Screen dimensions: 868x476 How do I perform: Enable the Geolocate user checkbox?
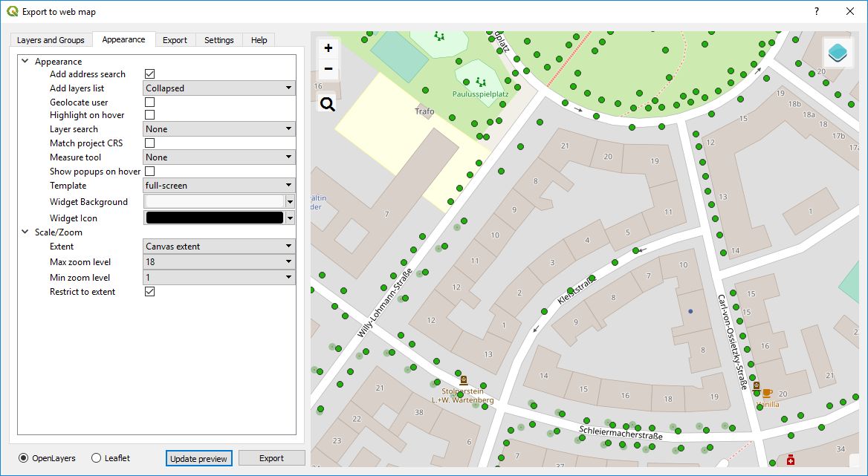[x=149, y=102]
